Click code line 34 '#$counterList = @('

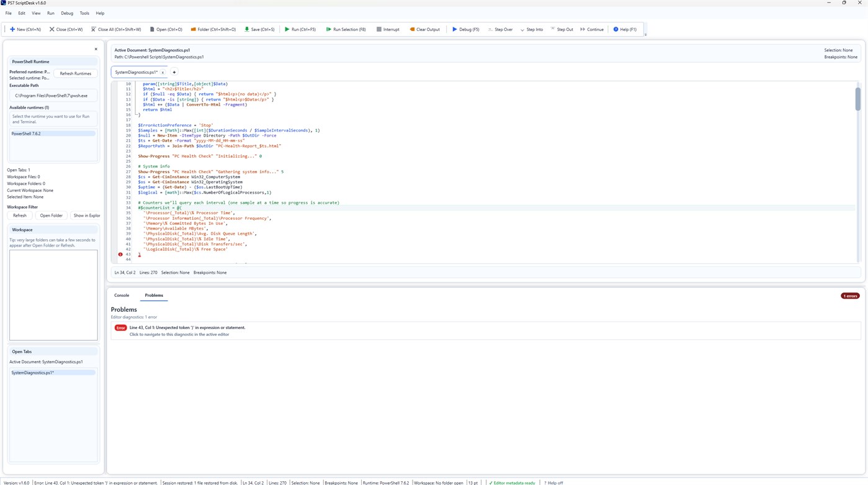tap(159, 208)
